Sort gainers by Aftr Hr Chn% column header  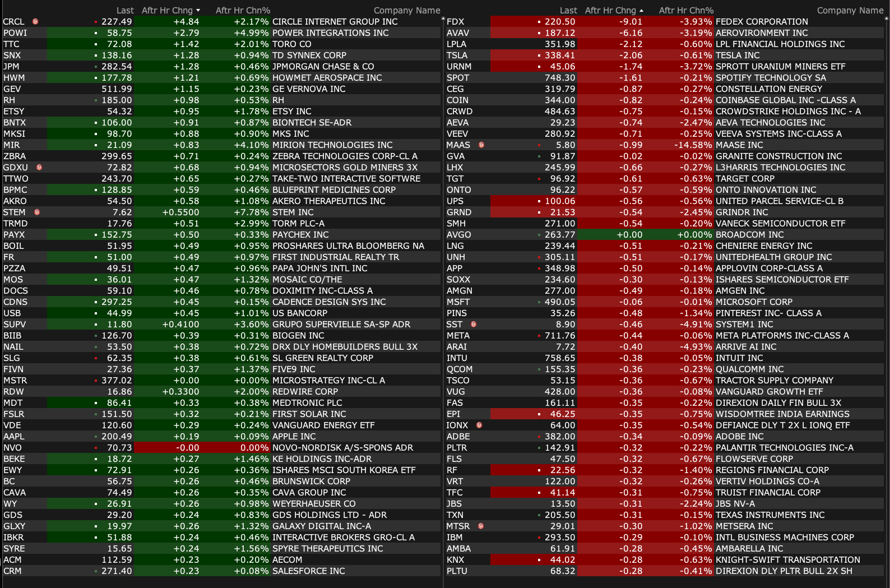click(x=243, y=11)
